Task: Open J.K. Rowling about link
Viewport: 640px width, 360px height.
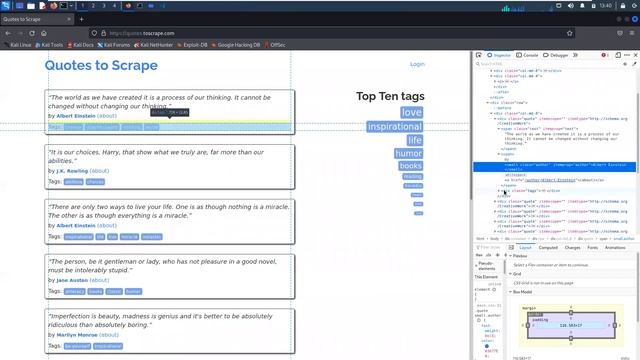Action: pyautogui.click(x=99, y=171)
